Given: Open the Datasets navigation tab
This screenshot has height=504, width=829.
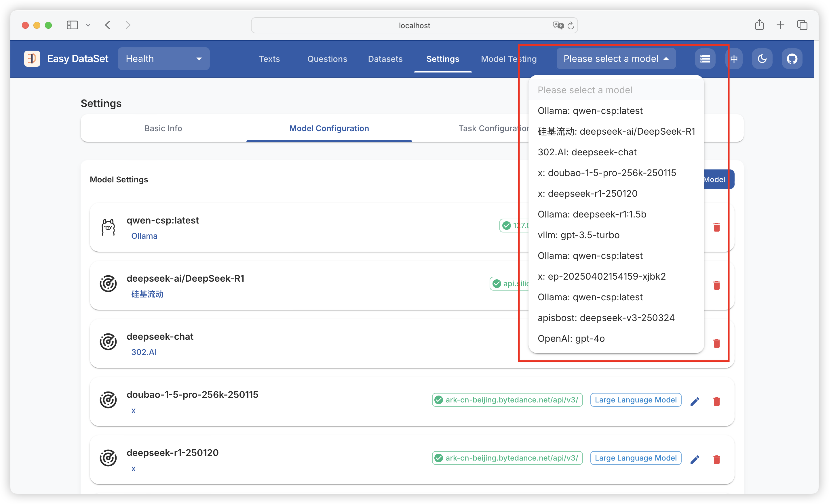Looking at the screenshot, I should [385, 59].
